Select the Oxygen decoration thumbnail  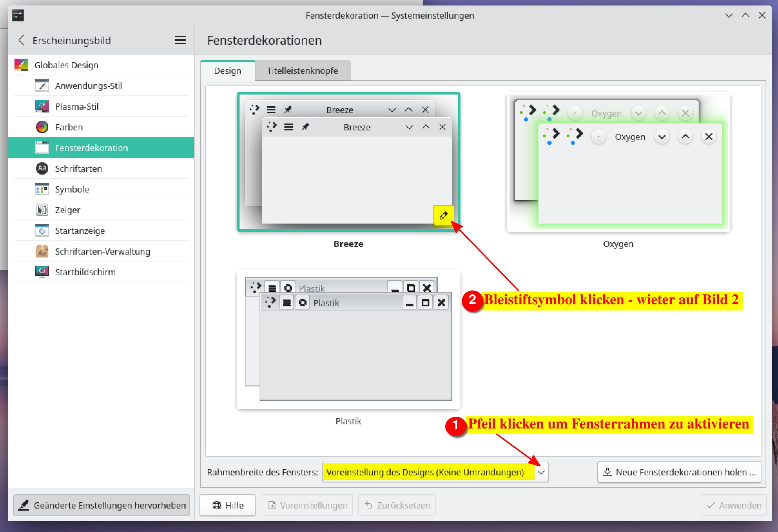tap(618, 161)
